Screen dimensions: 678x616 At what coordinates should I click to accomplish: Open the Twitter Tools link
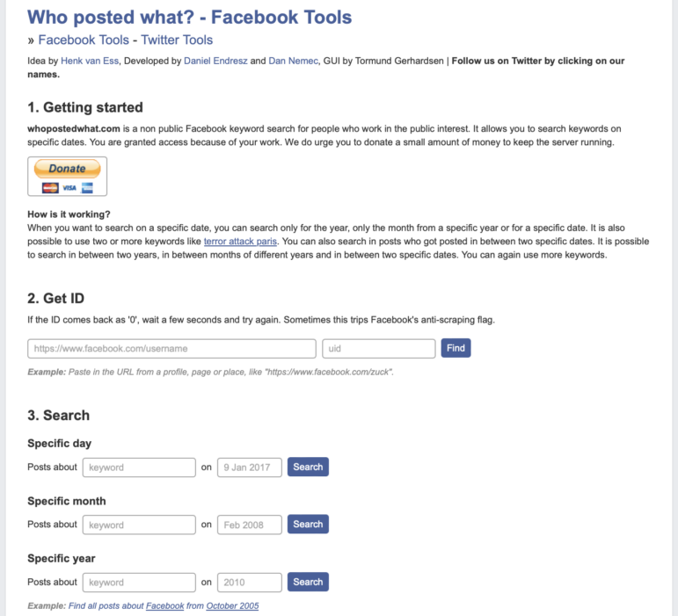177,40
